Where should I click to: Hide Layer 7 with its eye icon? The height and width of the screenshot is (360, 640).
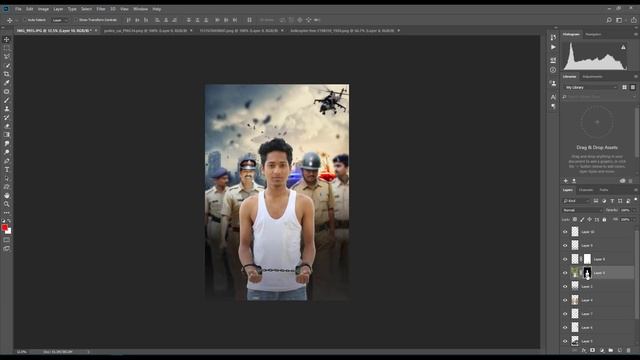565,314
